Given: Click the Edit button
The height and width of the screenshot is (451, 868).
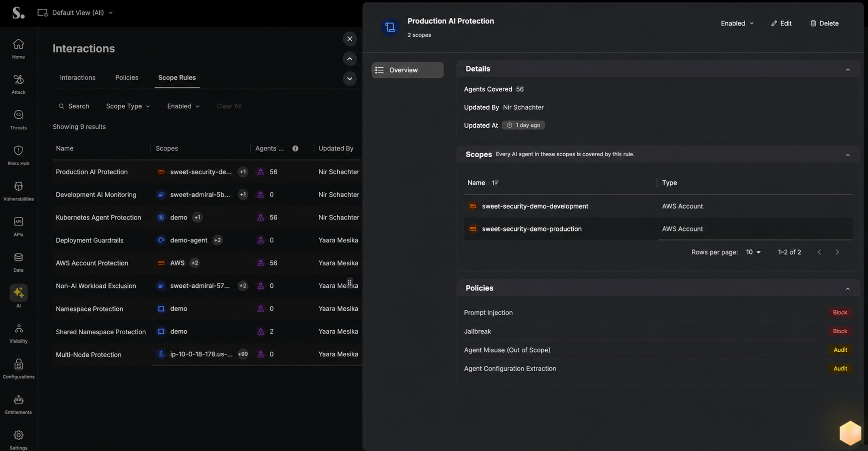Looking at the screenshot, I should (x=781, y=23).
